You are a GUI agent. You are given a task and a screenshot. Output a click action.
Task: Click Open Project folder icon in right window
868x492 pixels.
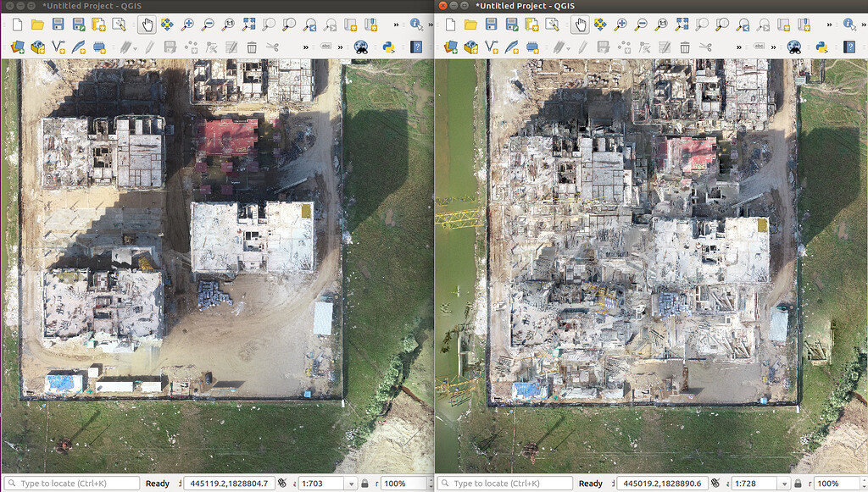click(470, 25)
